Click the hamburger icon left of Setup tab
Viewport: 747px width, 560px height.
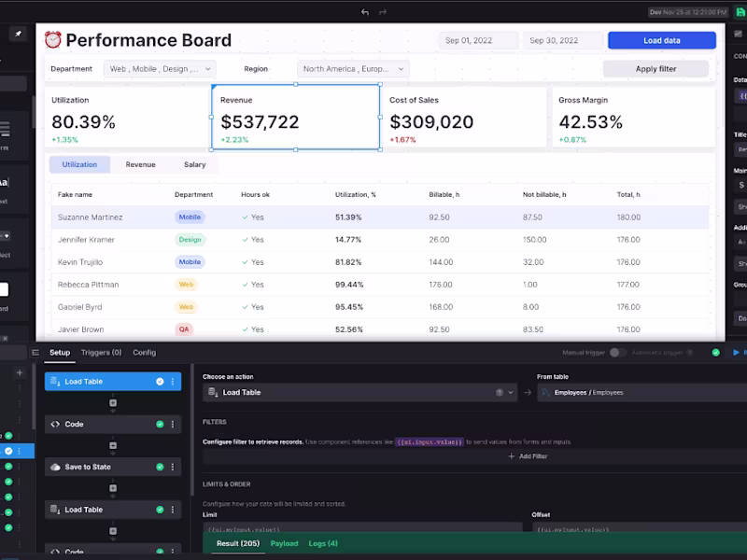(35, 353)
